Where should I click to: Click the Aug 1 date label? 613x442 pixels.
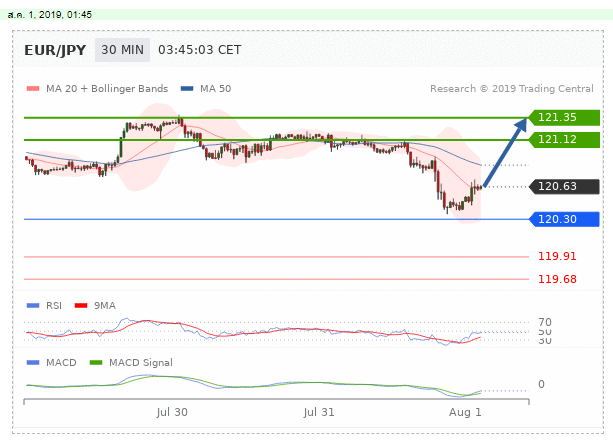click(x=465, y=412)
